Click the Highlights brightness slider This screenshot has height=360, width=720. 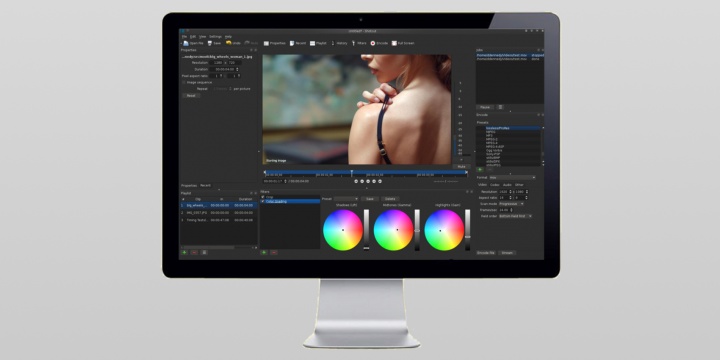click(x=467, y=230)
